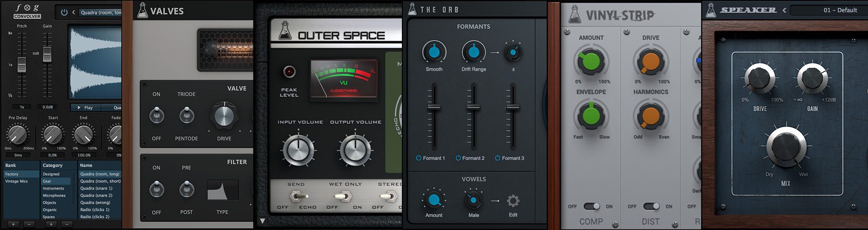Click the Convolver Gain slider handle

tap(47, 54)
